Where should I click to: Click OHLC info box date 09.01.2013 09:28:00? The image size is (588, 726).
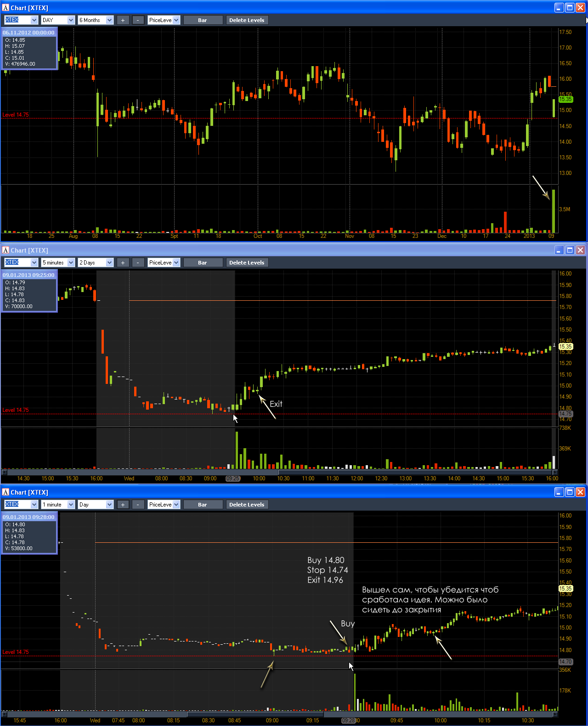28,517
